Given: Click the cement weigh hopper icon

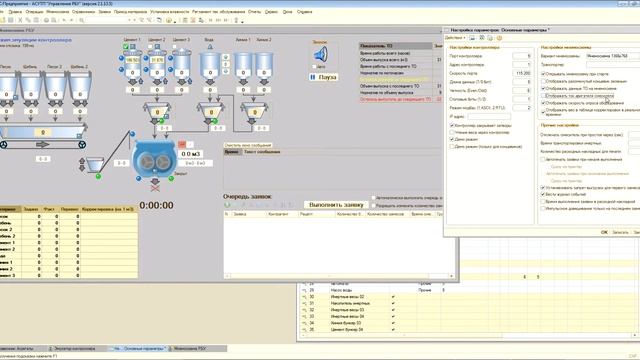Looking at the screenshot, I should 157,111.
